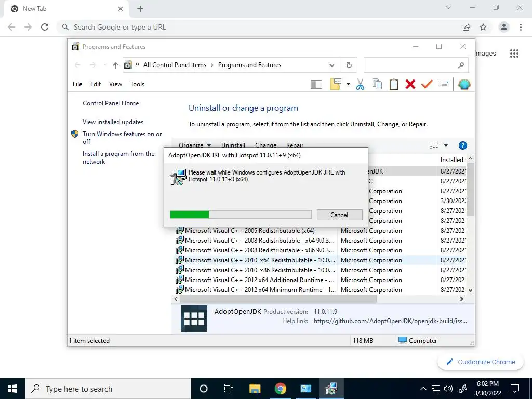Viewport: 532px width, 399px height.
Task: Open the dropdown arrow beside the sticky note icon
Action: pos(348,84)
